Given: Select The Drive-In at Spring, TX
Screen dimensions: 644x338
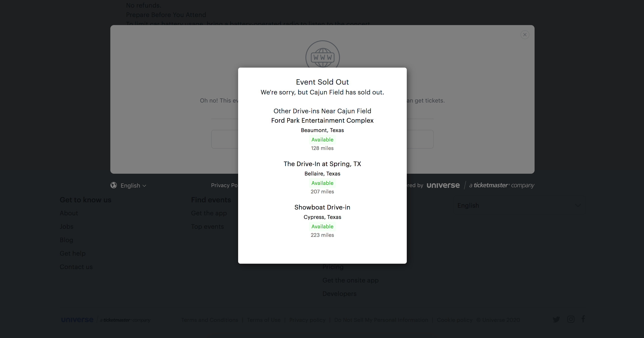Looking at the screenshot, I should click(322, 164).
